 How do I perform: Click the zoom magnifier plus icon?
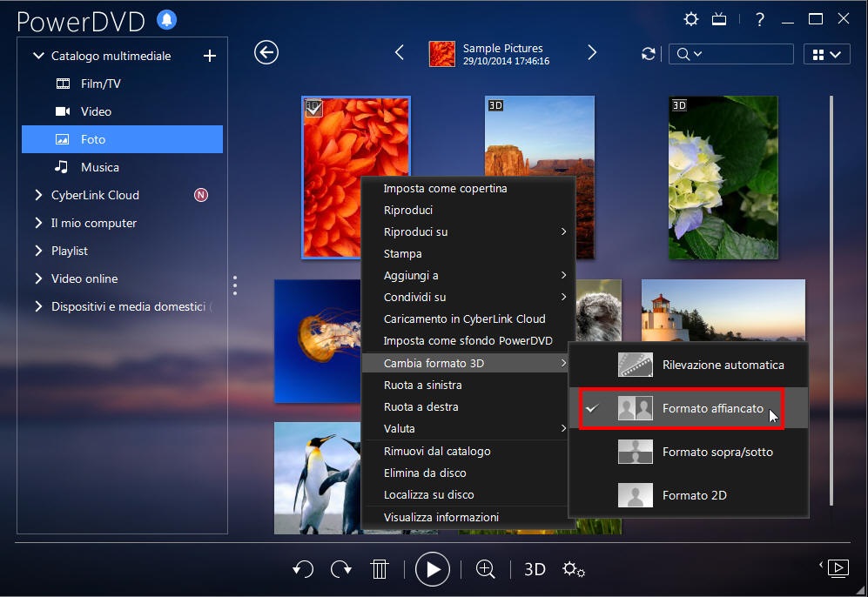click(486, 569)
